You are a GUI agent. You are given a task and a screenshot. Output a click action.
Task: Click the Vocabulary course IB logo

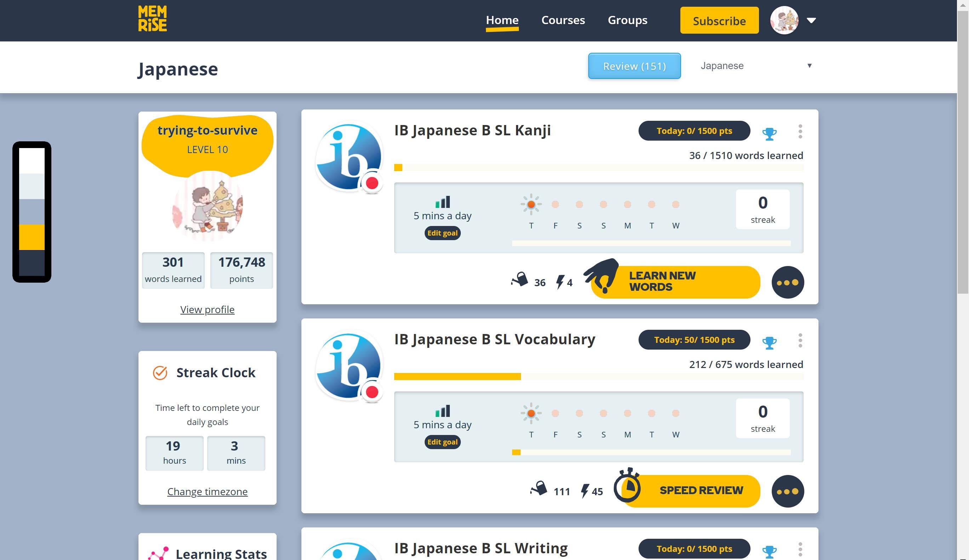coord(349,366)
